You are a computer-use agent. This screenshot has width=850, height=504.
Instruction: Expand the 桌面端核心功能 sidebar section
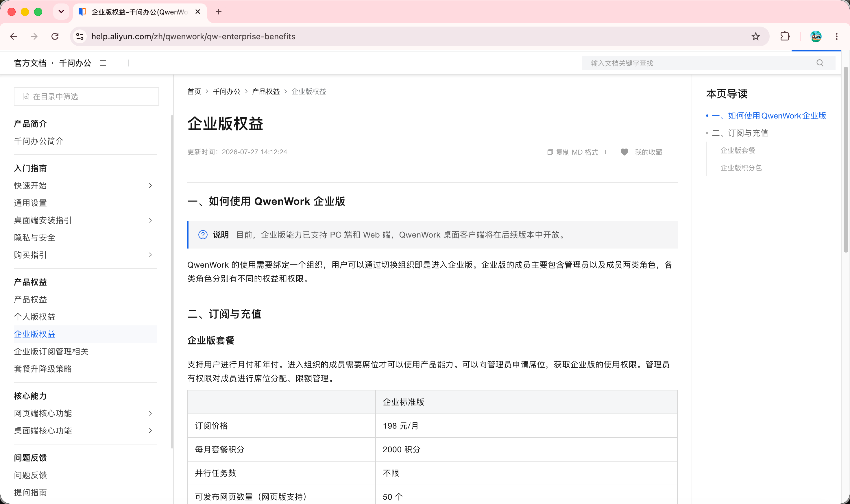(x=151, y=430)
